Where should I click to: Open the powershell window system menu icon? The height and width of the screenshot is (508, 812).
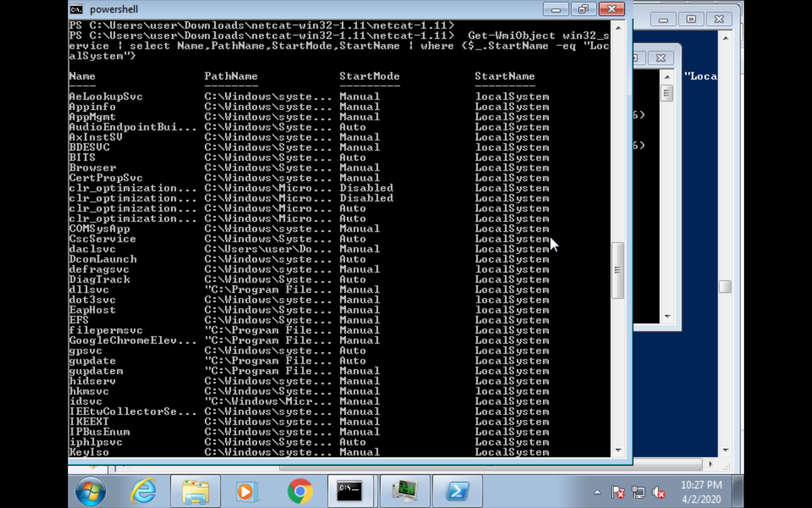click(x=76, y=9)
